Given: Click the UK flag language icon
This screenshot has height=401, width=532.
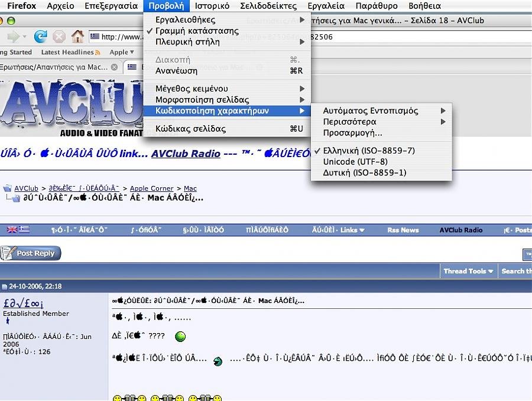Looking at the screenshot, I should click(x=12, y=230).
